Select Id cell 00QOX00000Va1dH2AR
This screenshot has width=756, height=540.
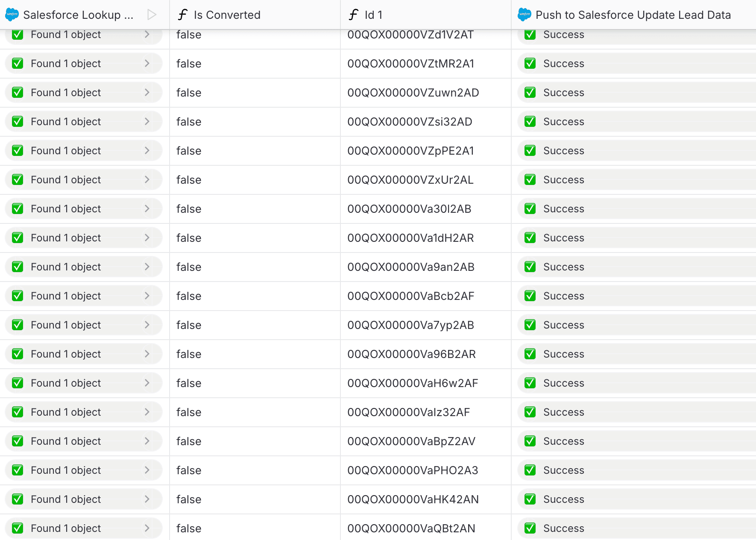426,238
